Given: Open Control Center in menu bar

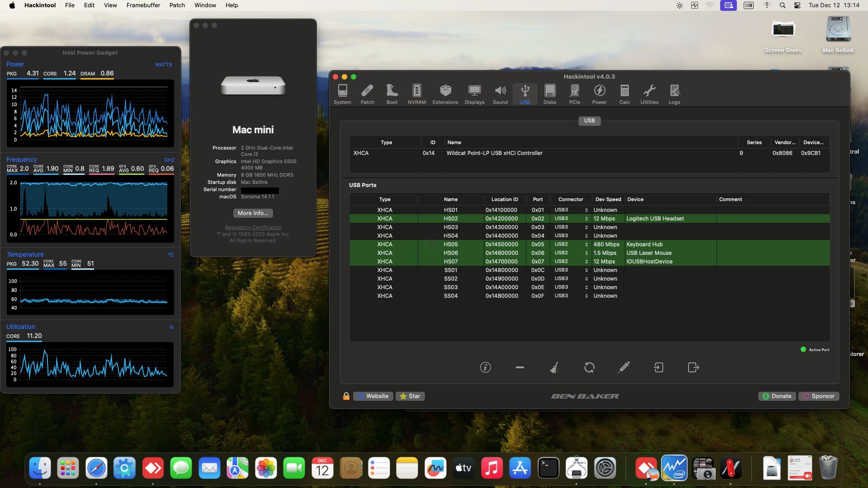Looking at the screenshot, I should point(797,5).
